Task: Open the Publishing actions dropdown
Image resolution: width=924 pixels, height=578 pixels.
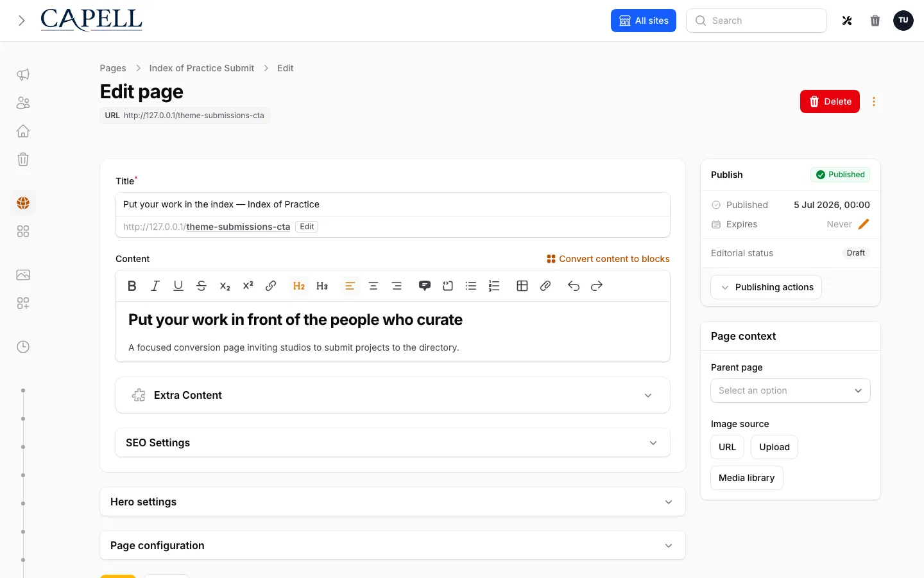Action: click(766, 287)
